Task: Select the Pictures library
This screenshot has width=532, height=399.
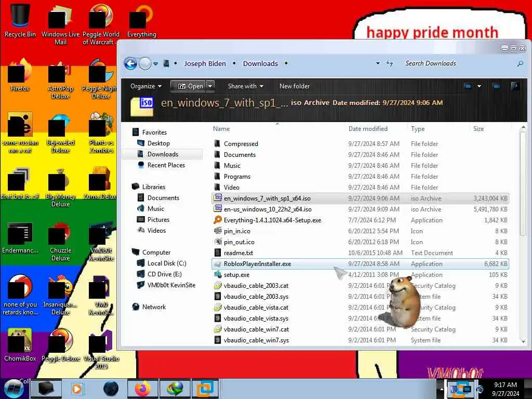Action: (x=158, y=219)
